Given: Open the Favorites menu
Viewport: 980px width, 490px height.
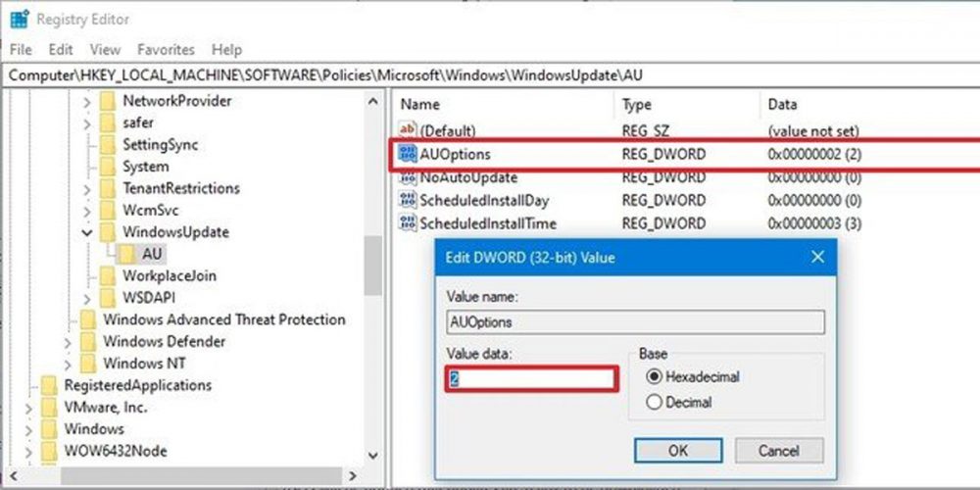Looking at the screenshot, I should click(166, 49).
